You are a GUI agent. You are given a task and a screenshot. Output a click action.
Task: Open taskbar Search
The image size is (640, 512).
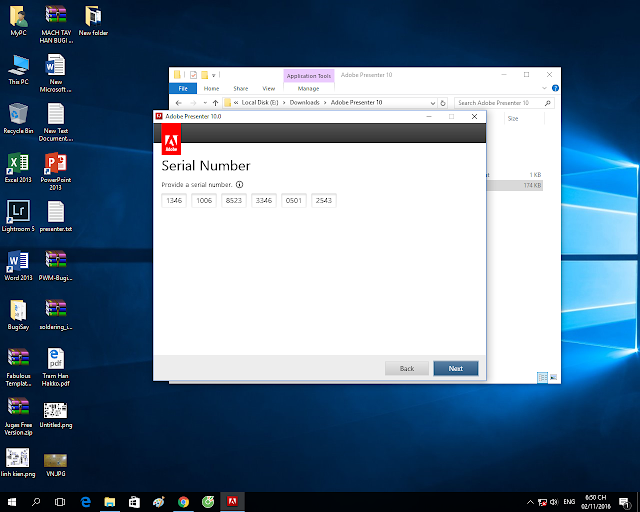[36, 502]
